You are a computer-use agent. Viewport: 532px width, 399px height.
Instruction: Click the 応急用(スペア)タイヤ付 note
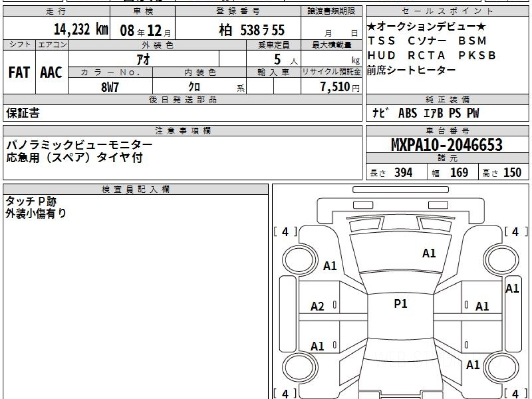click(x=74, y=157)
